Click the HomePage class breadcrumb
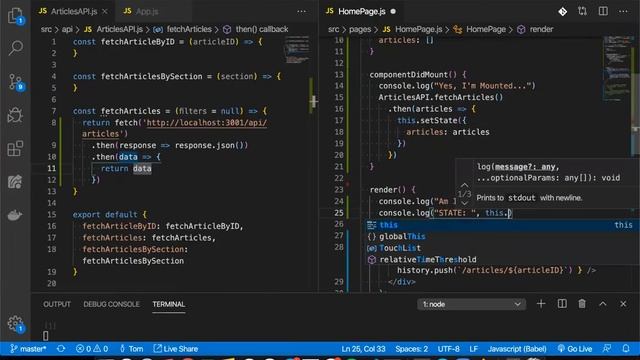Viewport: 640px width, 360px height. click(x=486, y=29)
